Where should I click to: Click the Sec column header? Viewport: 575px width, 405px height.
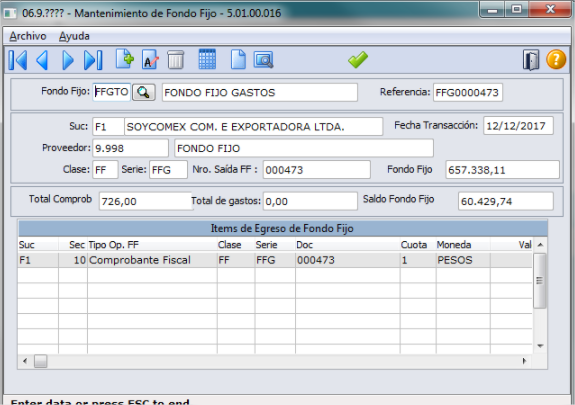coord(73,245)
